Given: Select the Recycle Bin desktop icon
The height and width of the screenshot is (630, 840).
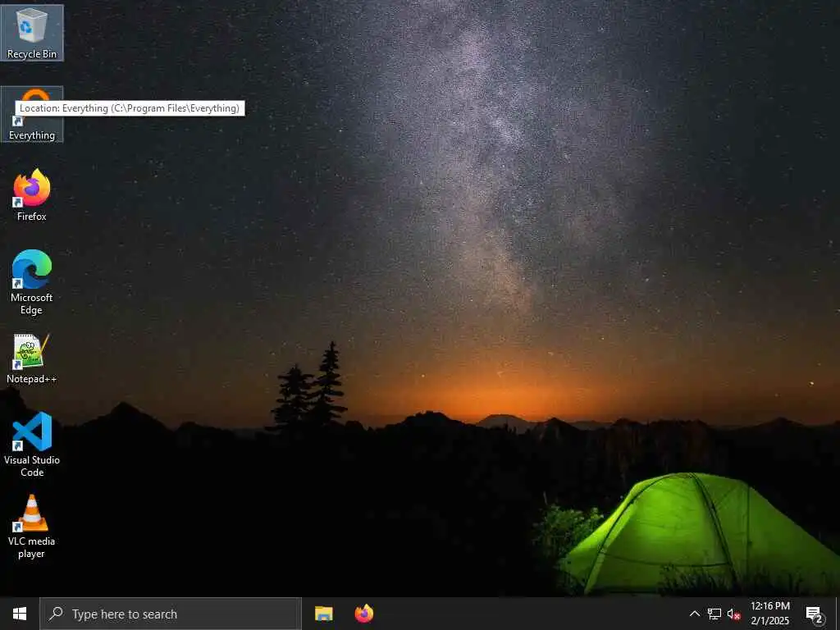Looking at the screenshot, I should pos(32,33).
